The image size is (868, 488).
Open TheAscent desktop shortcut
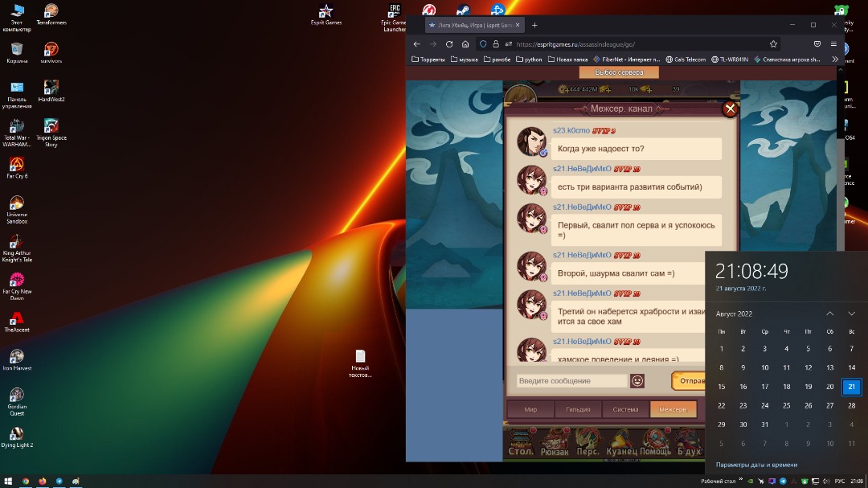[x=17, y=322]
